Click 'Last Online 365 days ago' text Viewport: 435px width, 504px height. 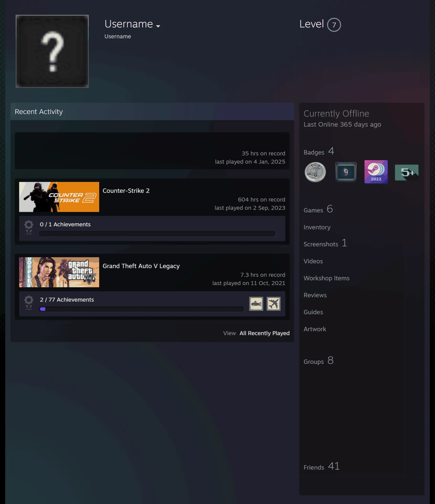tap(342, 124)
